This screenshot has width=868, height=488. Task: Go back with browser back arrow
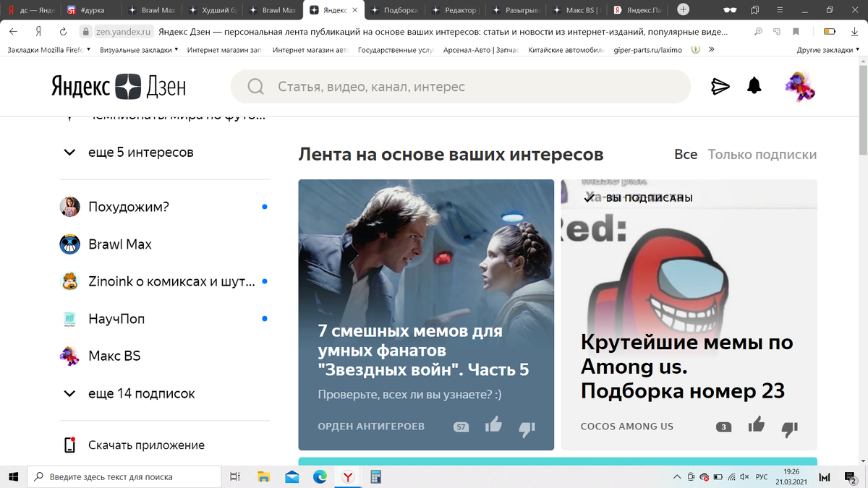(14, 32)
